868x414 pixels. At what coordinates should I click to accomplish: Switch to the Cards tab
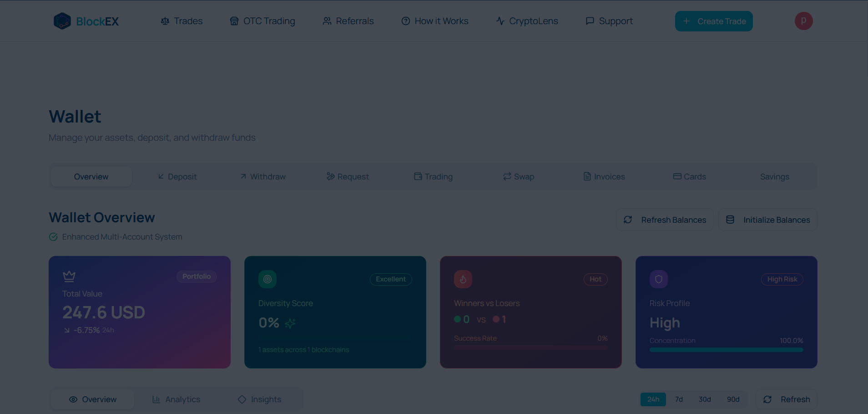point(690,177)
